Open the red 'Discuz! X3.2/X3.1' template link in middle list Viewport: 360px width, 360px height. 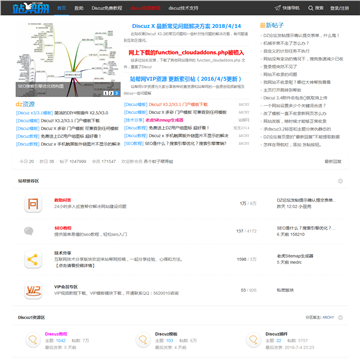pyautogui.click(x=178, y=104)
